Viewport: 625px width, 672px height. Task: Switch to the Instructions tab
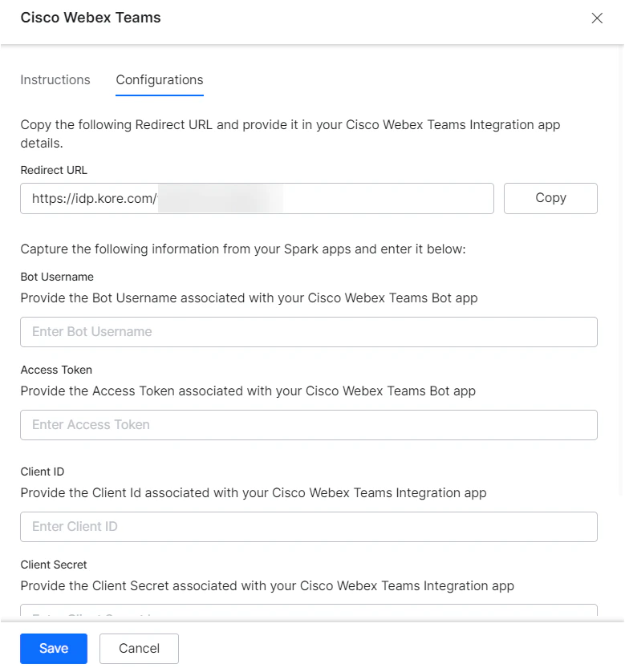point(55,79)
